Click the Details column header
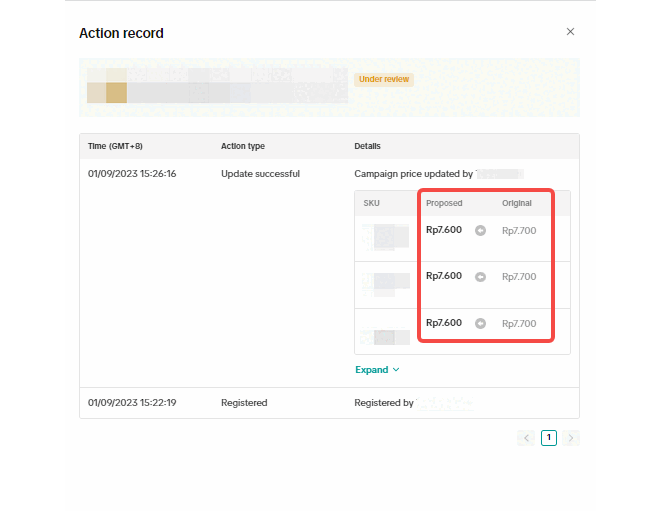The image size is (662, 511). coord(367,146)
